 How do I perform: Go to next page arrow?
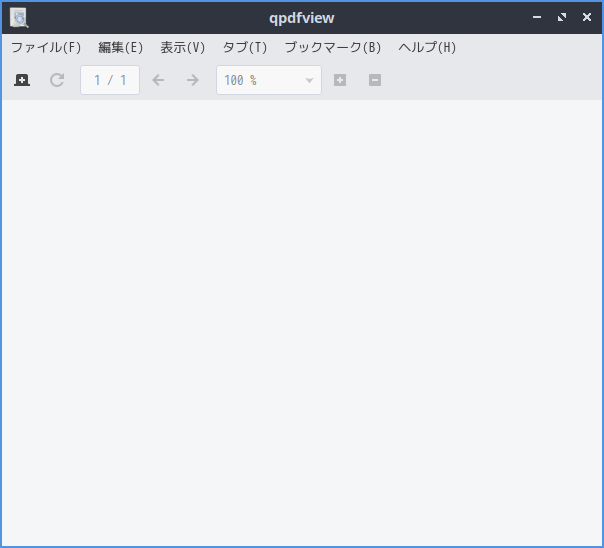pyautogui.click(x=193, y=80)
